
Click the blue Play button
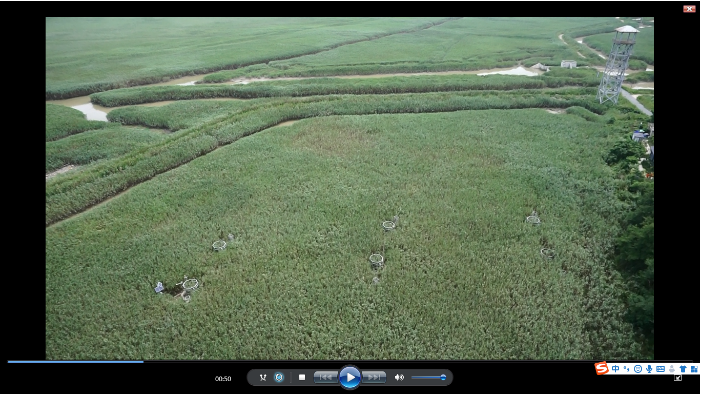coord(350,377)
